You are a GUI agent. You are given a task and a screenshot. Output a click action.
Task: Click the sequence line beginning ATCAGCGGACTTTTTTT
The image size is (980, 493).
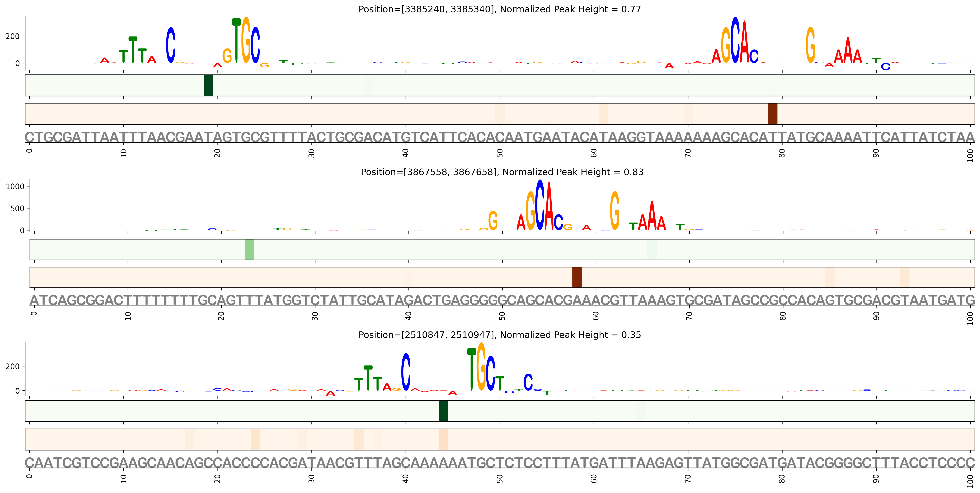click(502, 300)
